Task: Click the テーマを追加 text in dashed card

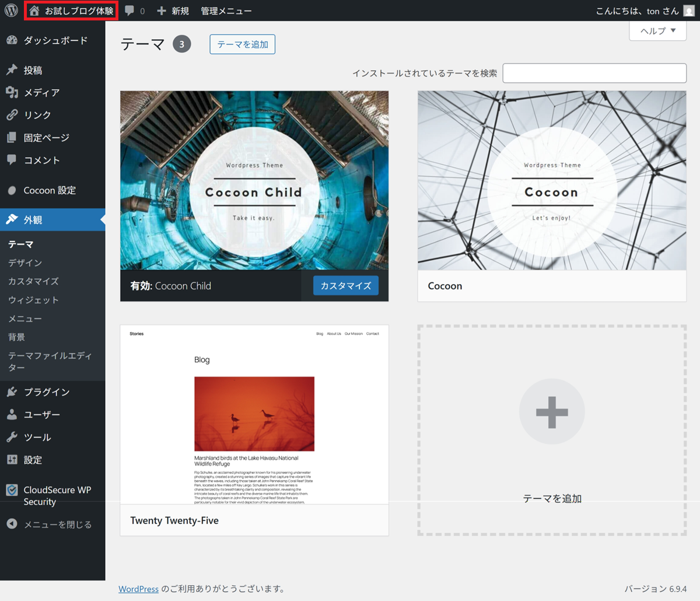Action: pyautogui.click(x=552, y=499)
